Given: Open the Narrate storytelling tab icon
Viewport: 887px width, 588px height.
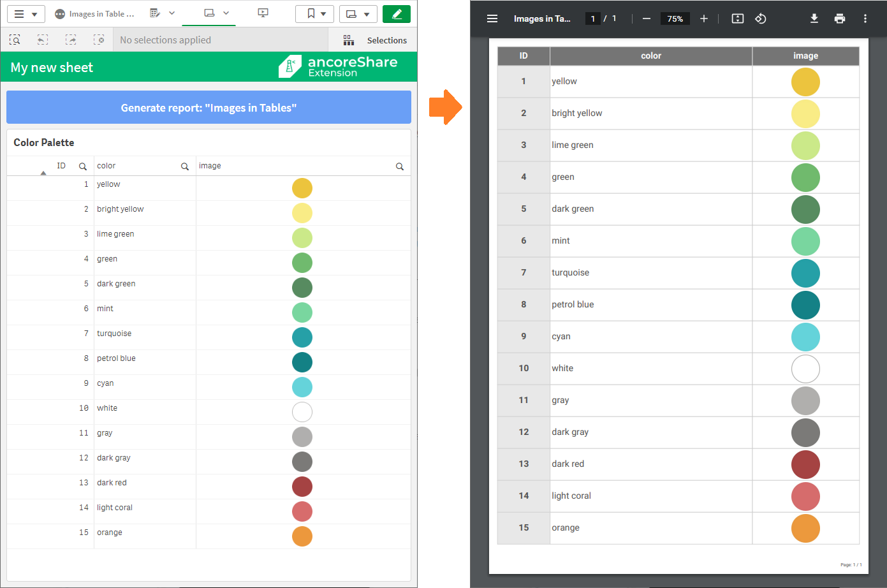Looking at the screenshot, I should click(x=263, y=13).
